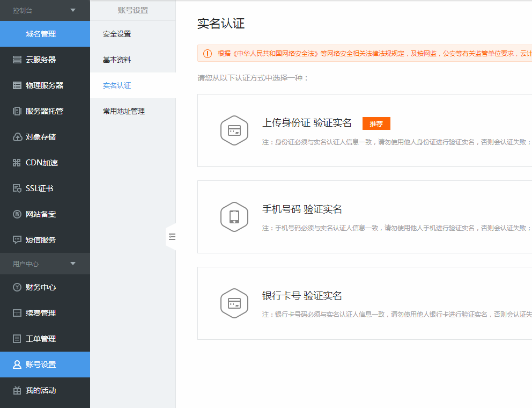Open CDN加速 section
Image resolution: width=532 pixels, height=408 pixels.
[x=45, y=163]
